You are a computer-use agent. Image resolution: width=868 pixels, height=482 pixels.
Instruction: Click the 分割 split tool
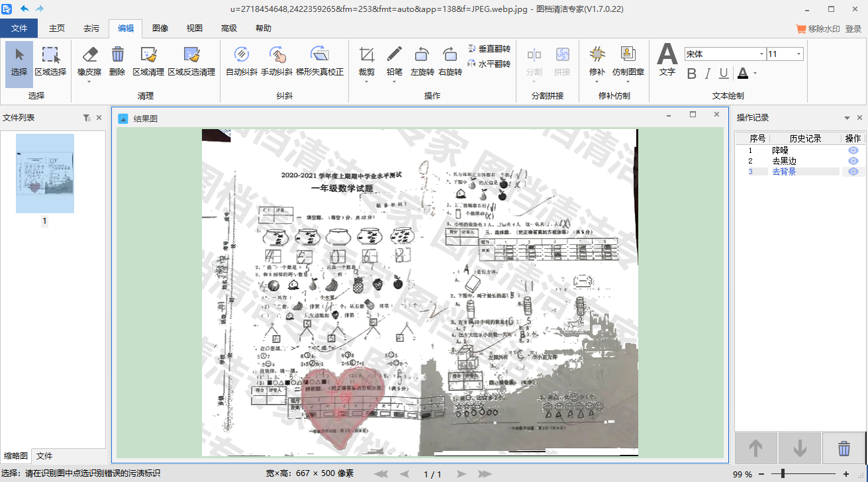tap(534, 64)
